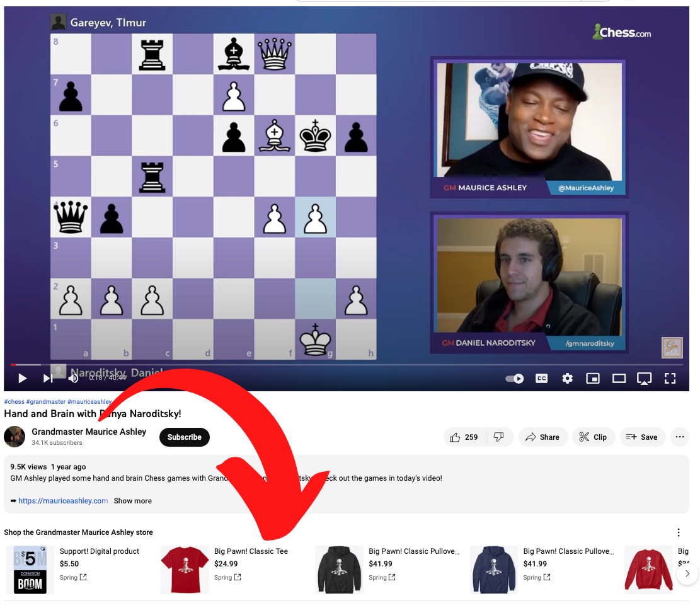Like the video
Image resolution: width=700 pixels, height=608 pixels.
464,437
